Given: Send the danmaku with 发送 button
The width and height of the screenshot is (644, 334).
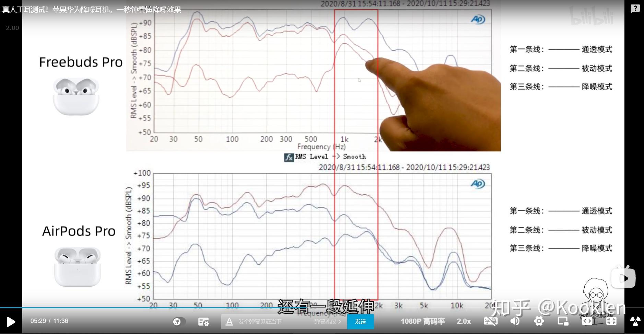Looking at the screenshot, I should tap(360, 322).
